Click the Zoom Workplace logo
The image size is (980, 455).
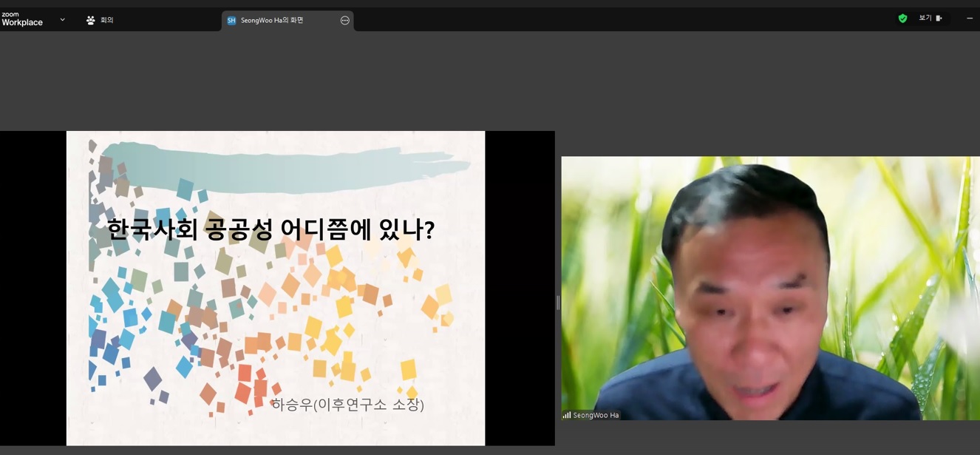(x=22, y=19)
